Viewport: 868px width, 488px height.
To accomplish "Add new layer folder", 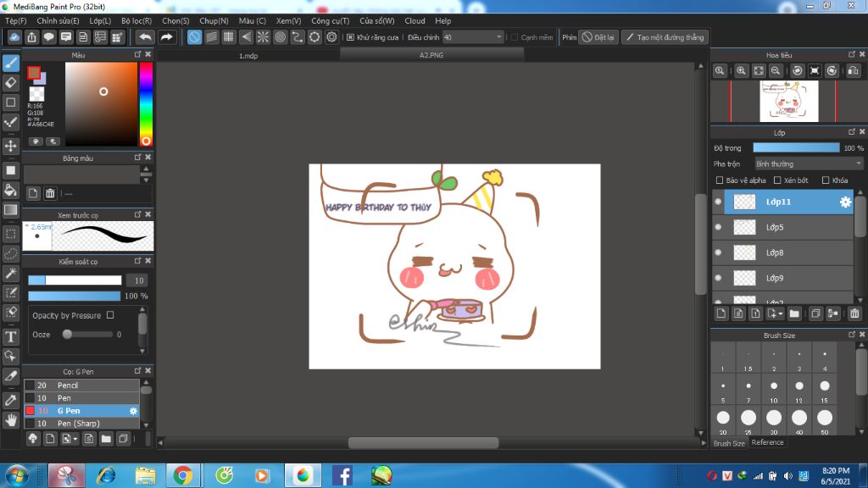I will 794,313.
